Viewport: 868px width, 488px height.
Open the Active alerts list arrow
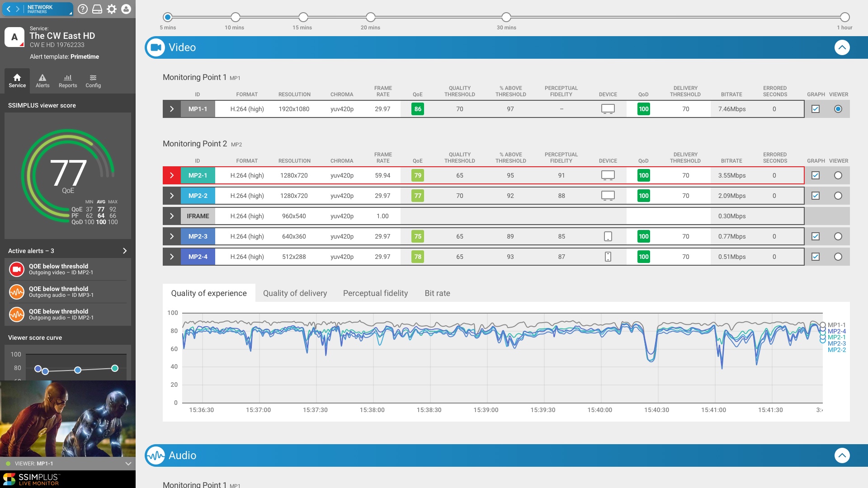click(125, 251)
